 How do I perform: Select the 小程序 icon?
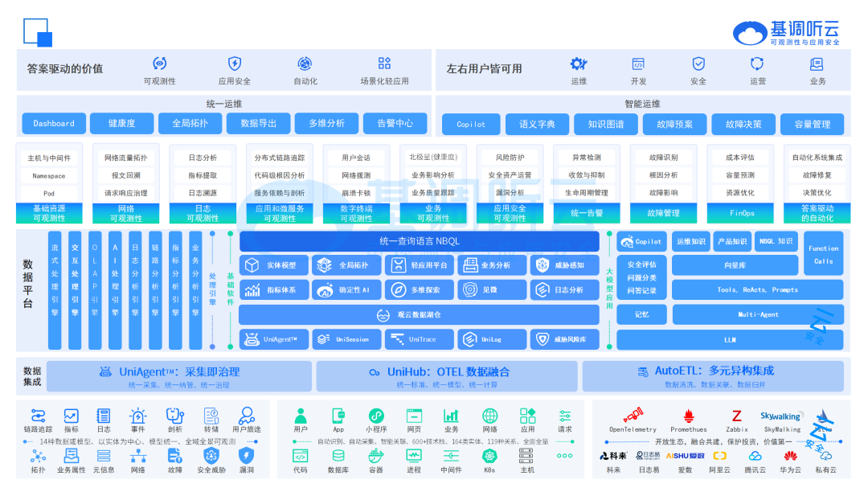[x=376, y=416]
